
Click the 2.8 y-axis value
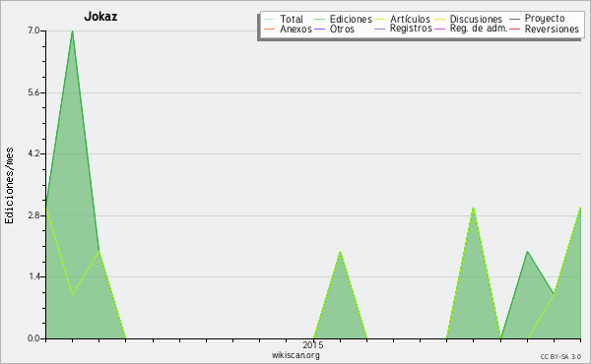(x=33, y=215)
